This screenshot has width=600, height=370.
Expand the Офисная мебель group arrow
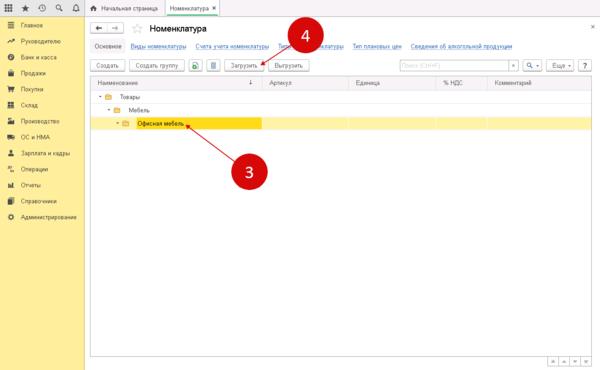pos(117,123)
